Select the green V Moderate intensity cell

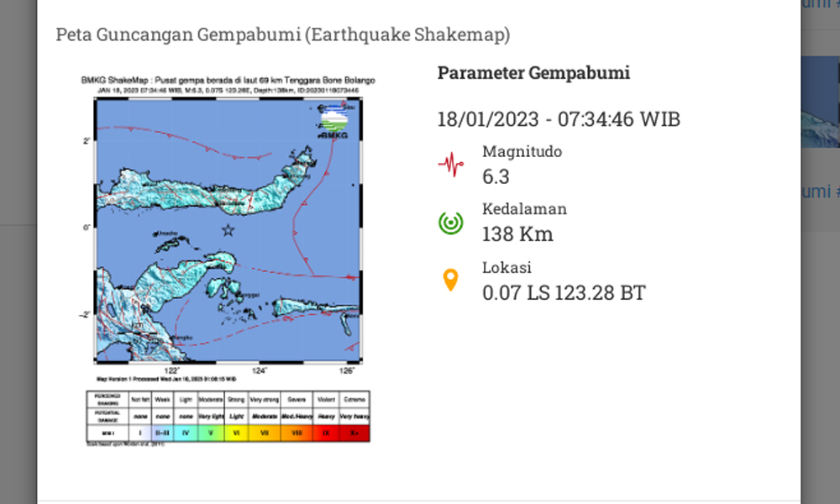tap(209, 432)
